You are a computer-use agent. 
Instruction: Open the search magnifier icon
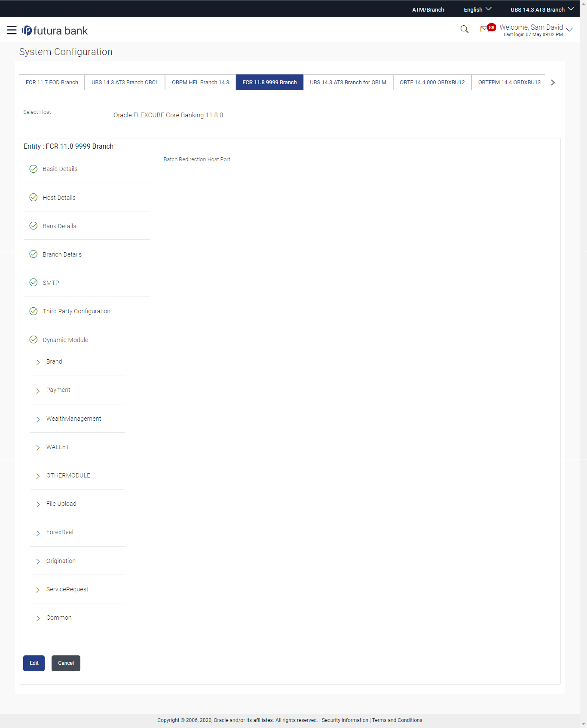tap(464, 29)
